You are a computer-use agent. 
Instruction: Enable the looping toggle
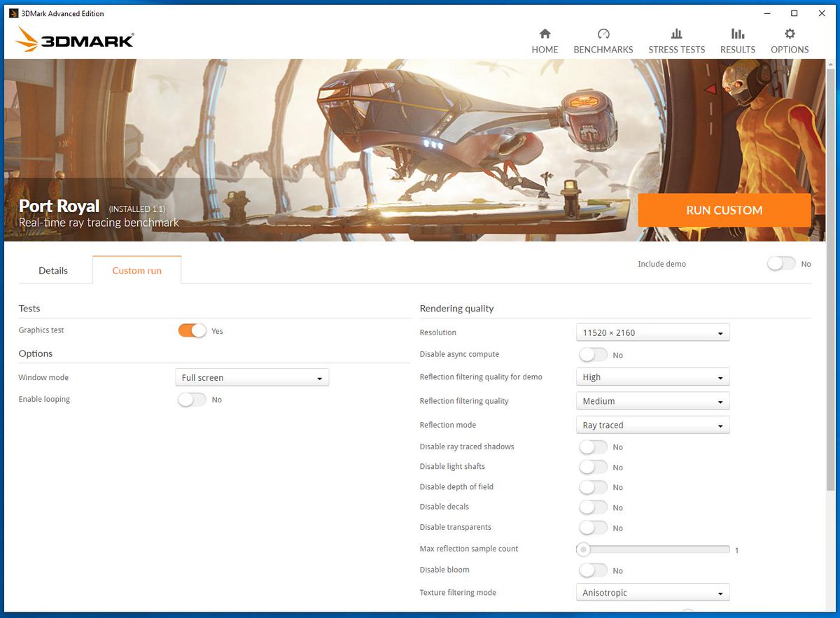point(192,400)
